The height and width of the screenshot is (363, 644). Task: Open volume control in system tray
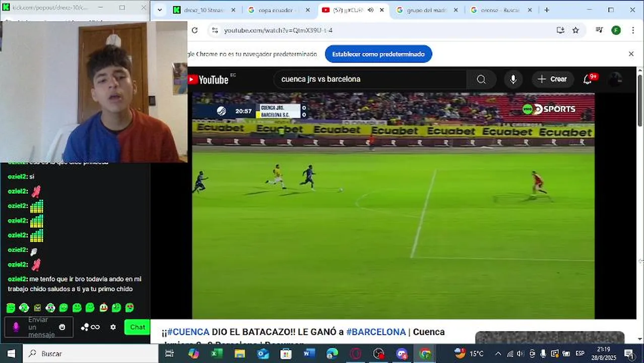(521, 353)
